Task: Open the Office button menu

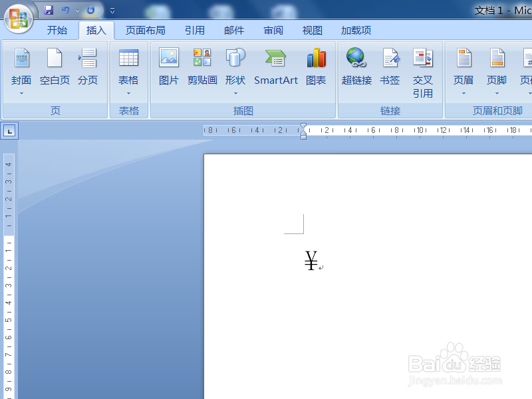Action: [18, 18]
